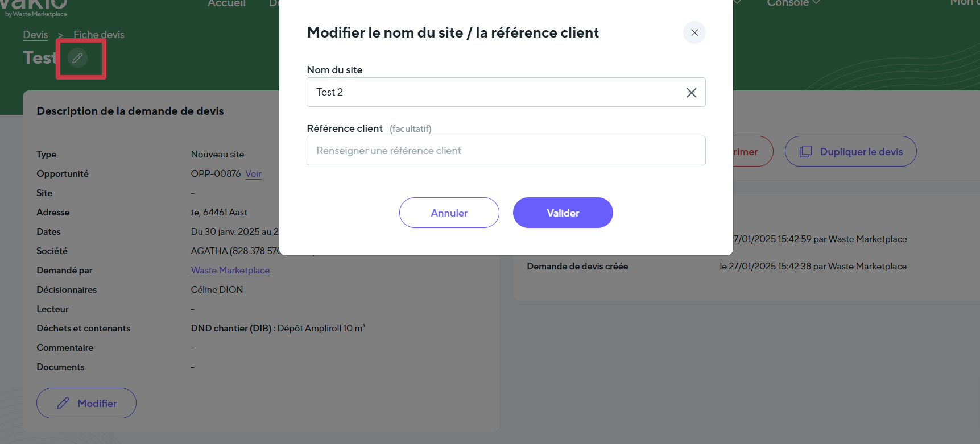The height and width of the screenshot is (444, 980).
Task: Open the Accueil menu item
Action: click(226, 3)
